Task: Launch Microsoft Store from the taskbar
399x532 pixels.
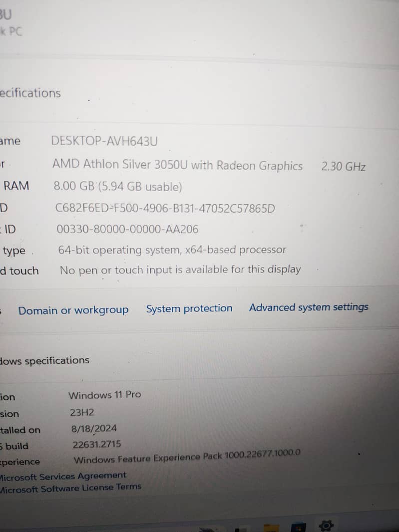Action: click(x=299, y=527)
